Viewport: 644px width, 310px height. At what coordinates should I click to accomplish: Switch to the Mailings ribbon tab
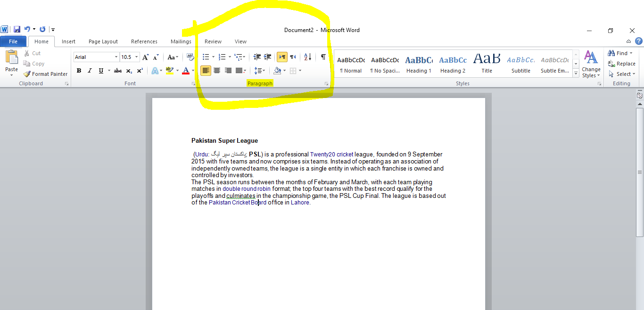coord(181,41)
